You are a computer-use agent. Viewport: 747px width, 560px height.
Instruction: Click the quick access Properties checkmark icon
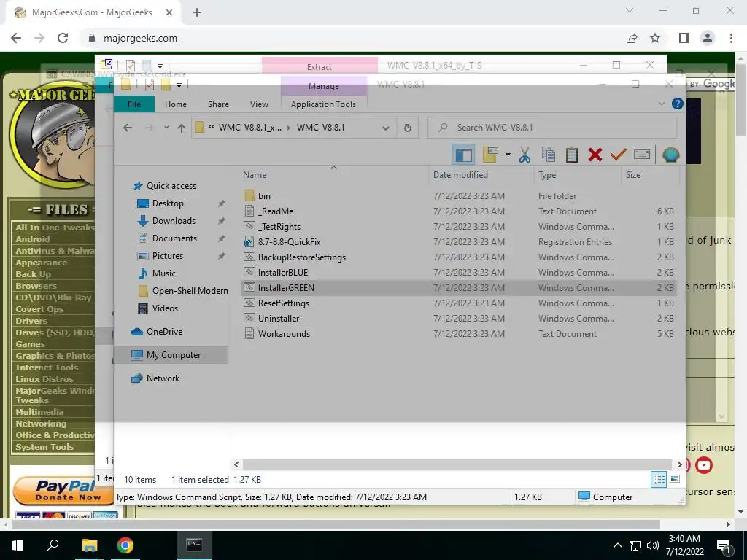(150, 85)
